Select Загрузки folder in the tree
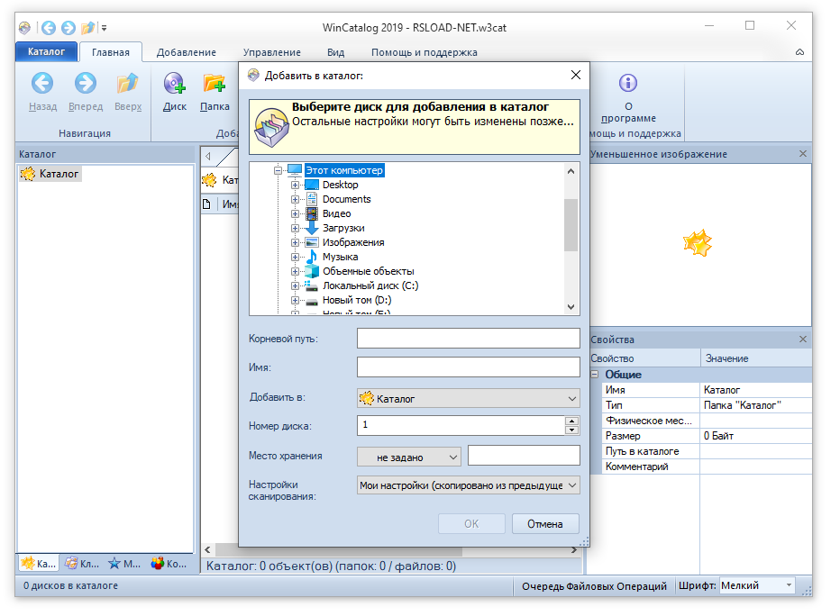The height and width of the screenshot is (616, 840). click(343, 228)
